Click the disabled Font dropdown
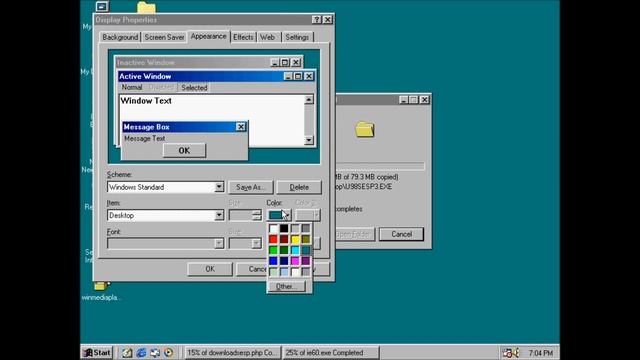The width and height of the screenshot is (640, 360). coord(166,244)
